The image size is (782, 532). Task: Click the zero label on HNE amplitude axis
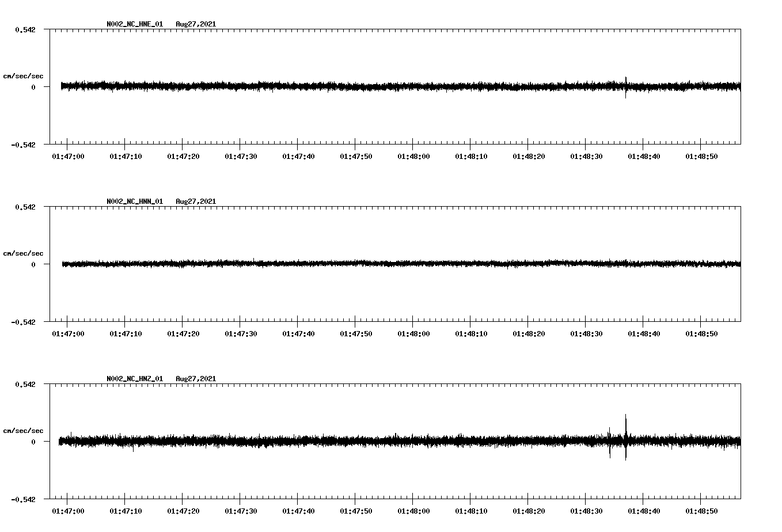point(33,87)
